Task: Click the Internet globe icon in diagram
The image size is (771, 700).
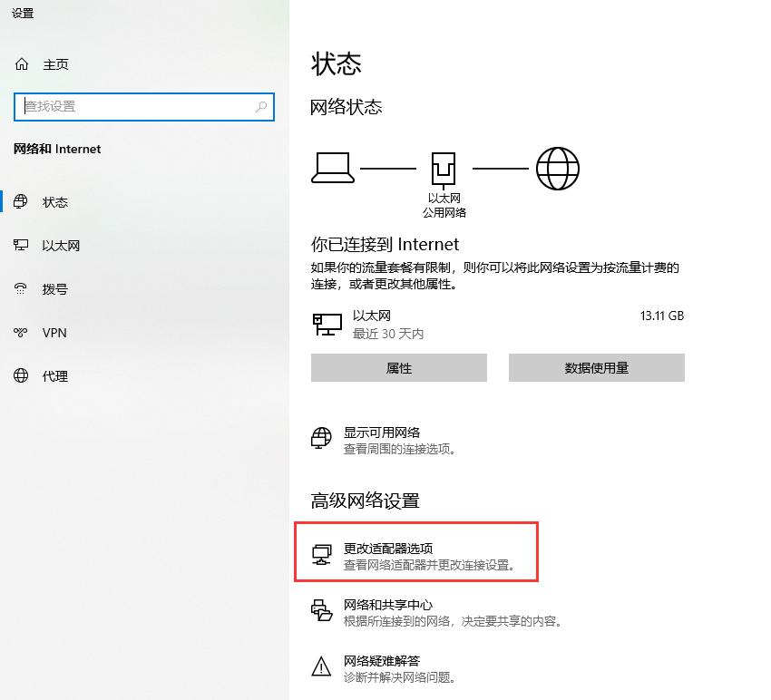Action: [x=558, y=169]
